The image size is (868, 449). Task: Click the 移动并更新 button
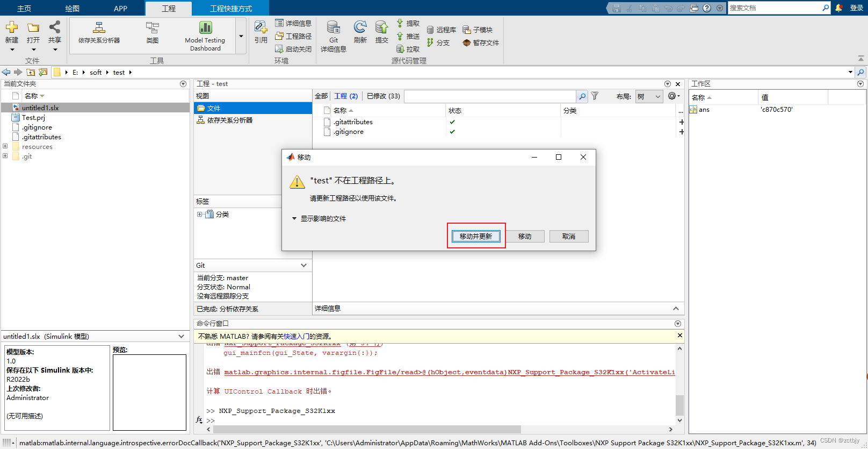pyautogui.click(x=476, y=237)
